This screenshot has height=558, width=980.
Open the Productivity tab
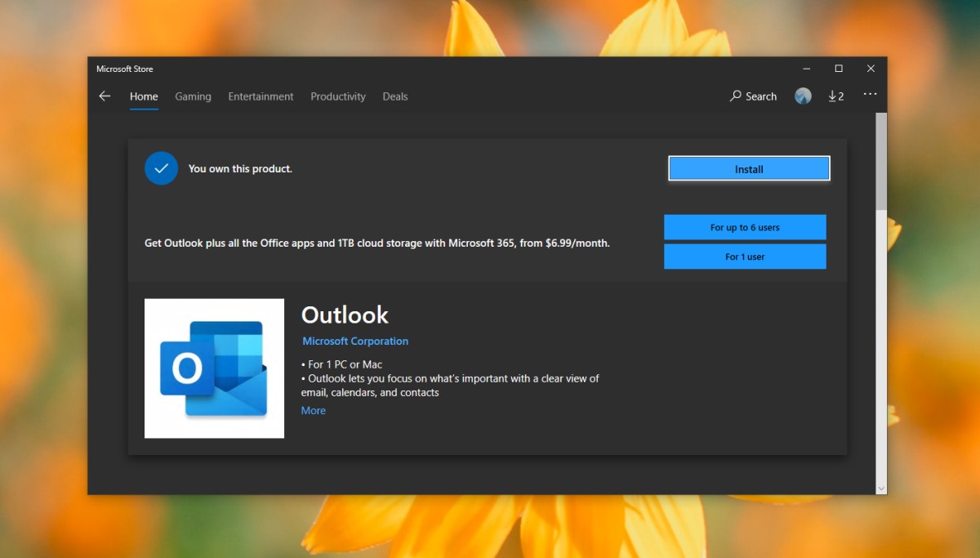point(338,96)
